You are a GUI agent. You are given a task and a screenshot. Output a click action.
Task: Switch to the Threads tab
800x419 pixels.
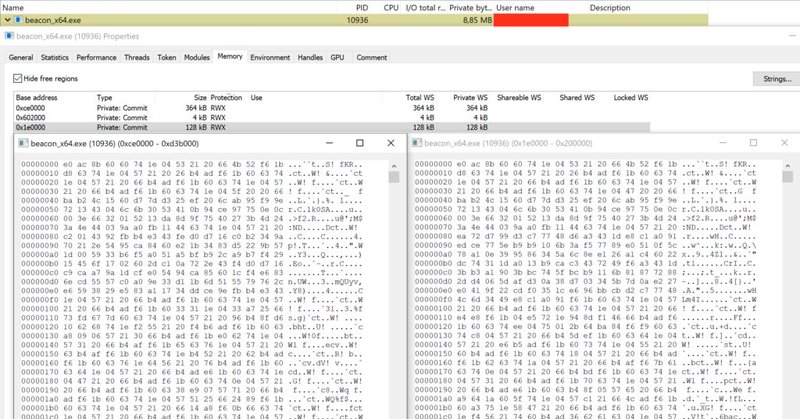[137, 58]
